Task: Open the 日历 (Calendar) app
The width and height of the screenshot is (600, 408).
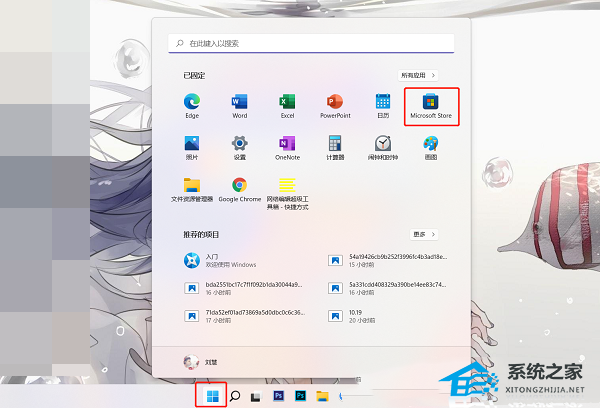Action: coord(382,103)
